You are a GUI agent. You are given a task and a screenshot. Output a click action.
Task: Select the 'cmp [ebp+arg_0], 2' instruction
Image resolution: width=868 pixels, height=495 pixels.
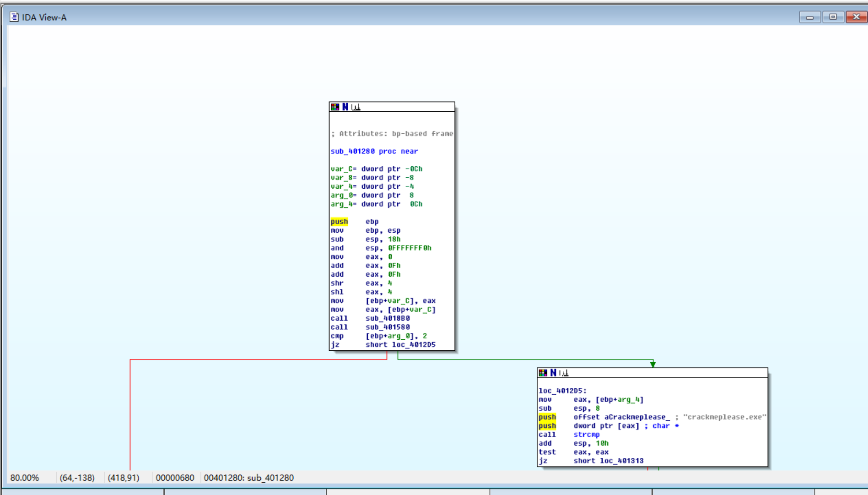tap(379, 336)
